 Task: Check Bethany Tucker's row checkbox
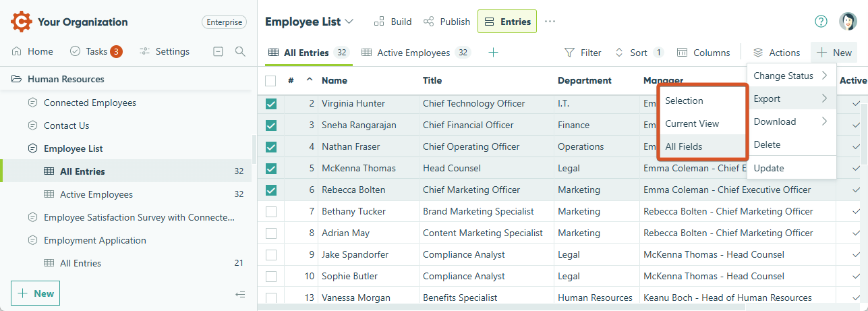(x=270, y=212)
